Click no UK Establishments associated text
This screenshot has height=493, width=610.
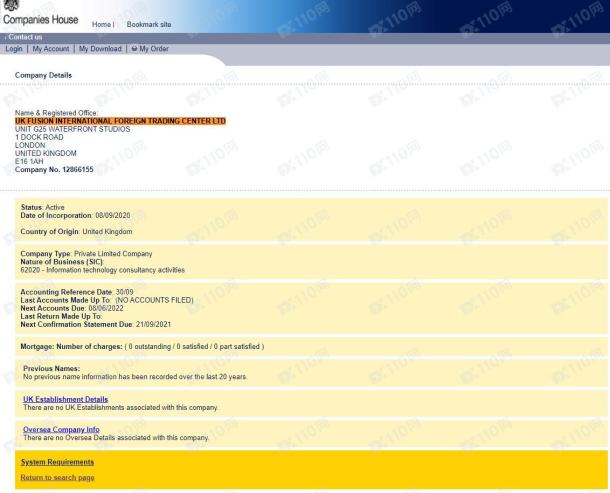(121, 407)
